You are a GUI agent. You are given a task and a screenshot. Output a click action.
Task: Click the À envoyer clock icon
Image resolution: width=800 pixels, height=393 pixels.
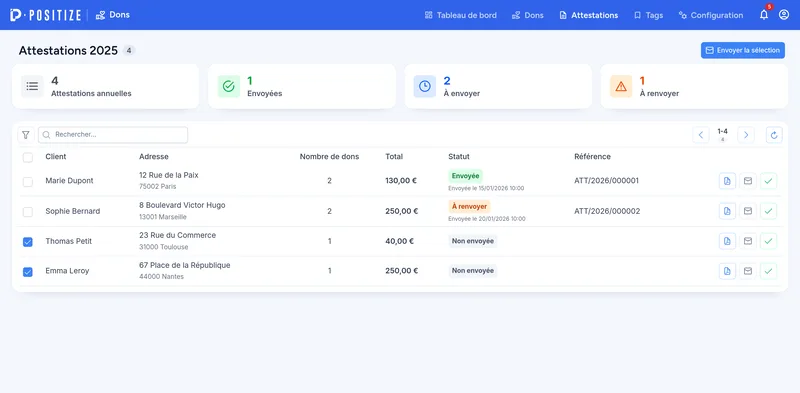click(x=424, y=86)
